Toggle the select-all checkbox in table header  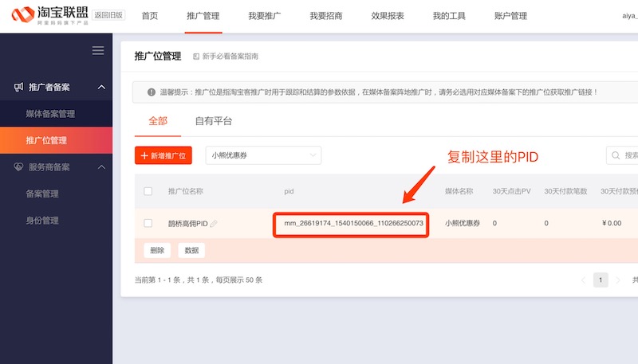tap(148, 191)
